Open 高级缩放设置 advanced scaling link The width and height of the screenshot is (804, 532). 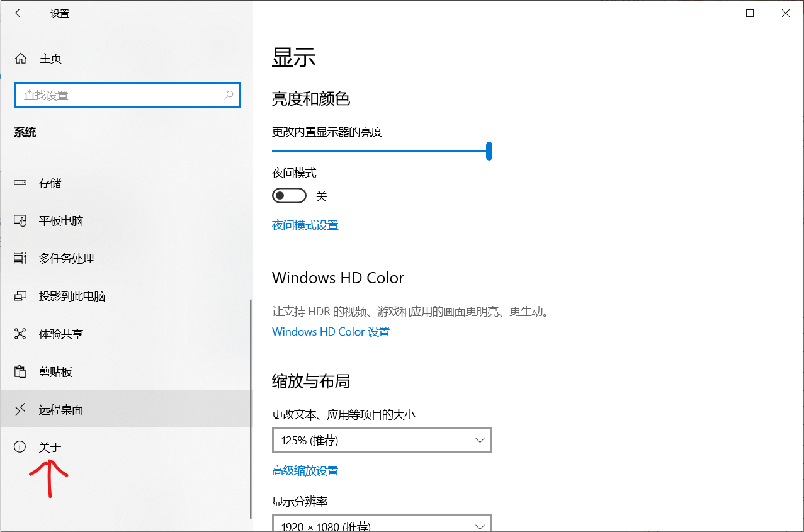tap(305, 470)
